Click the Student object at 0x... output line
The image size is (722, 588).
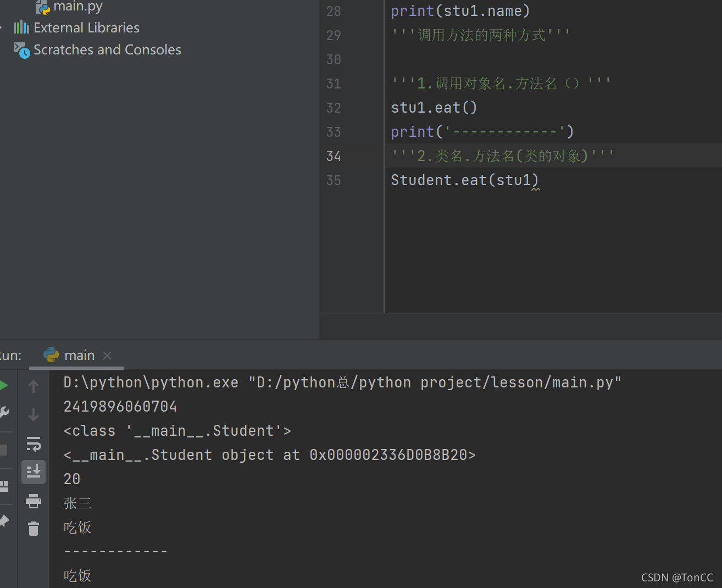coord(269,455)
